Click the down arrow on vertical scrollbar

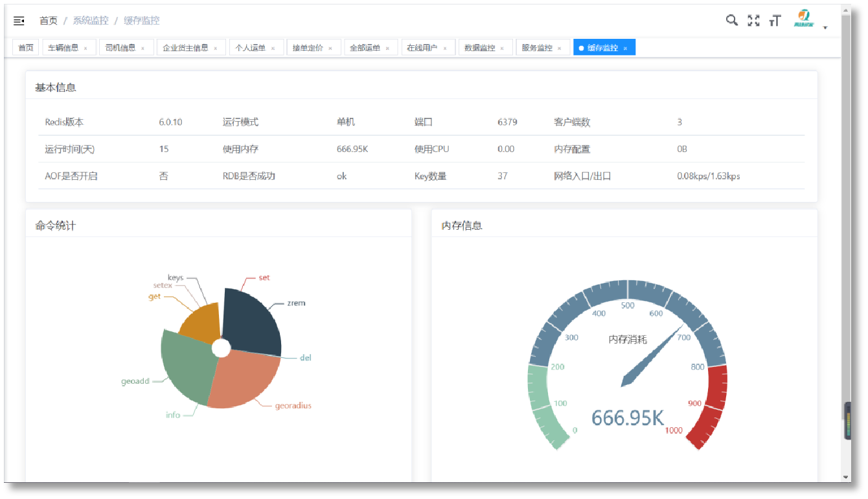click(846, 477)
